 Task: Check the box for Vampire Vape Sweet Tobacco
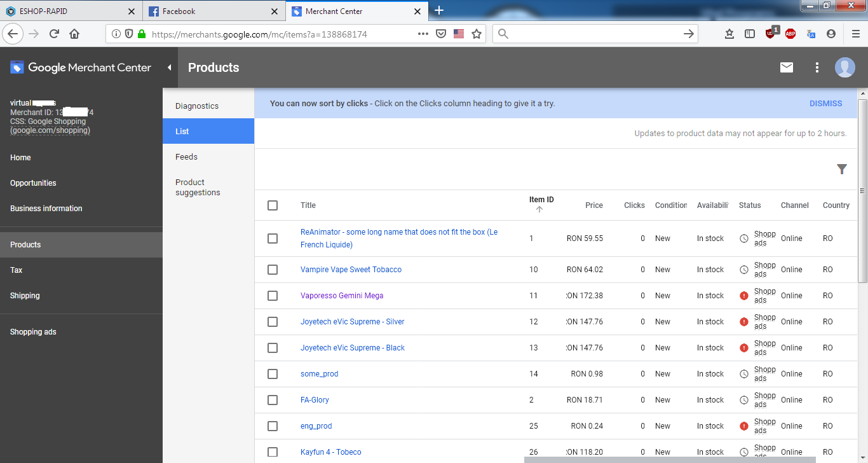273,270
